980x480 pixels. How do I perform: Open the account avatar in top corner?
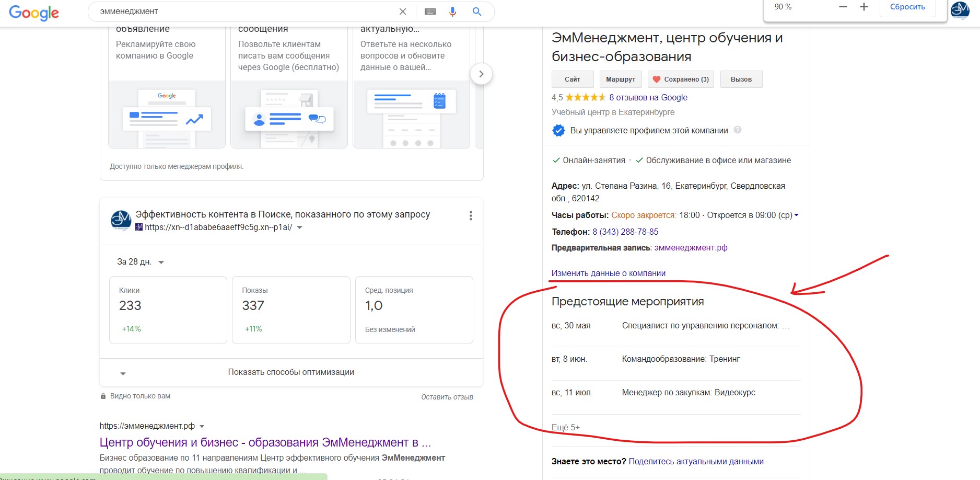pos(960,10)
